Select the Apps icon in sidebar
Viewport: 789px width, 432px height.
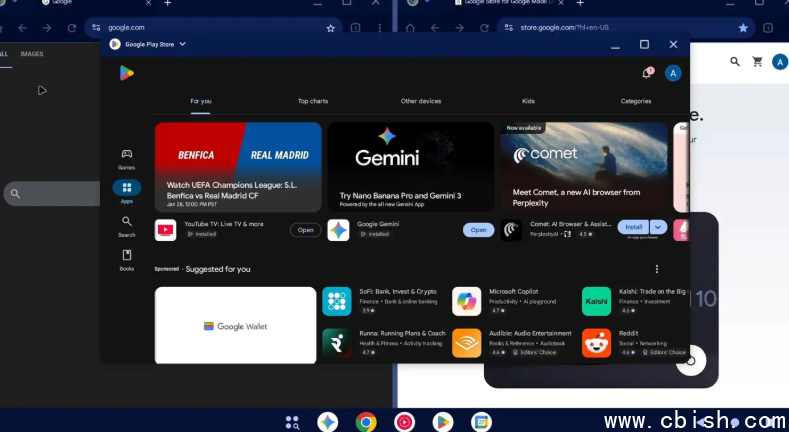tap(127, 190)
